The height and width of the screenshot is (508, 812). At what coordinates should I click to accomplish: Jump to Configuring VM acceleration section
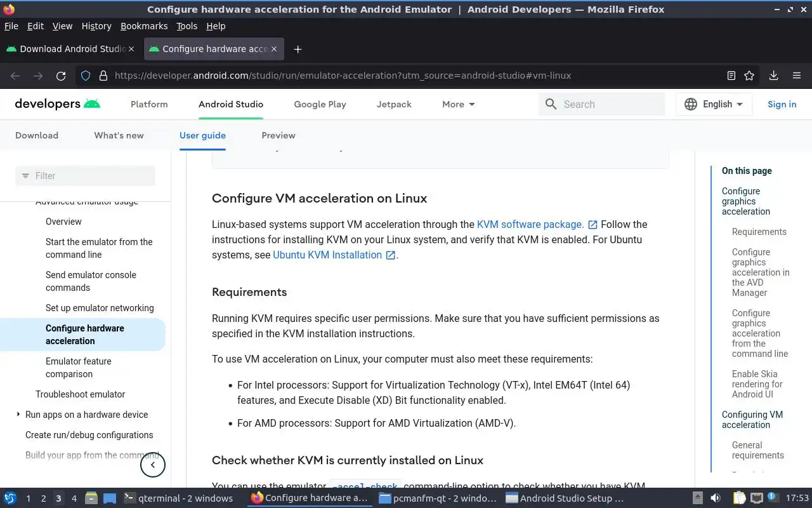pyautogui.click(x=752, y=420)
